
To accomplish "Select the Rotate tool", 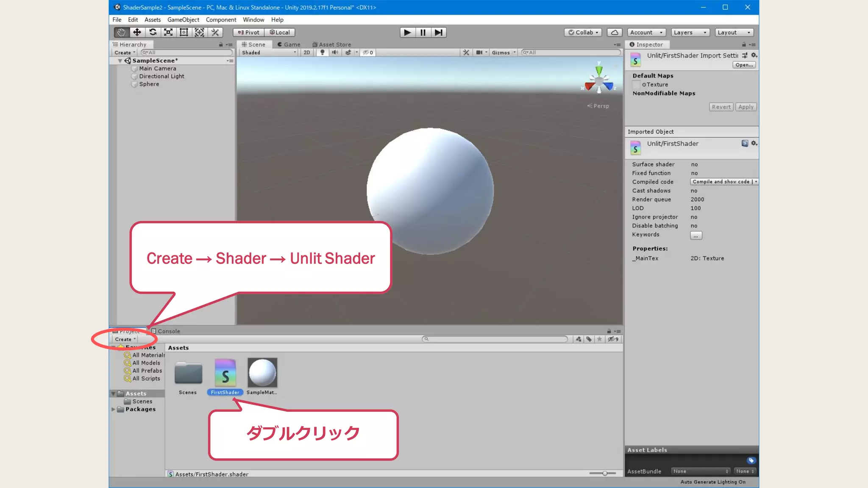I will (x=153, y=32).
